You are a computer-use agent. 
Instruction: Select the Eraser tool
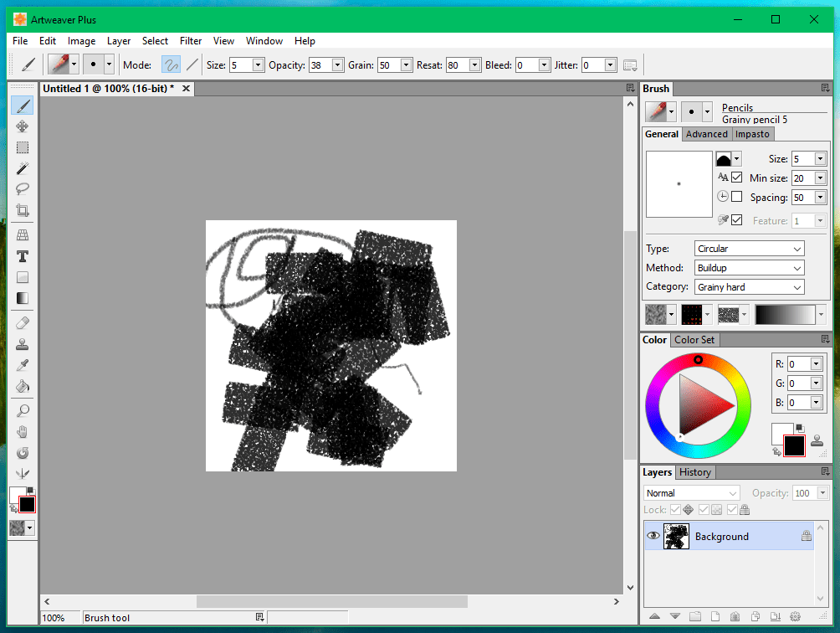coord(23,323)
